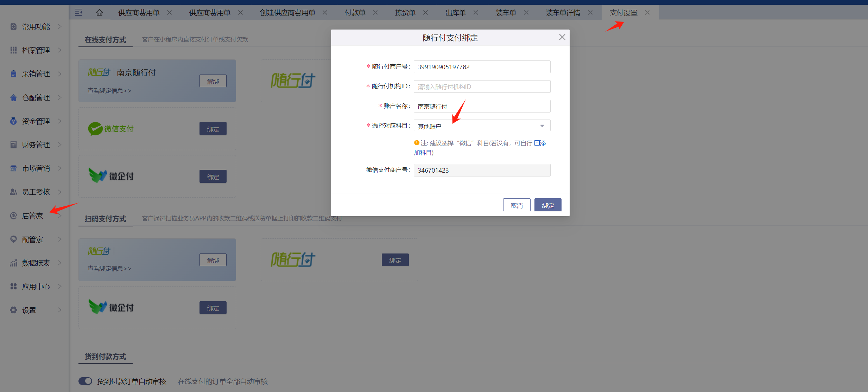Click the 绑定 button in dialog
The width and height of the screenshot is (868, 392).
[547, 205]
